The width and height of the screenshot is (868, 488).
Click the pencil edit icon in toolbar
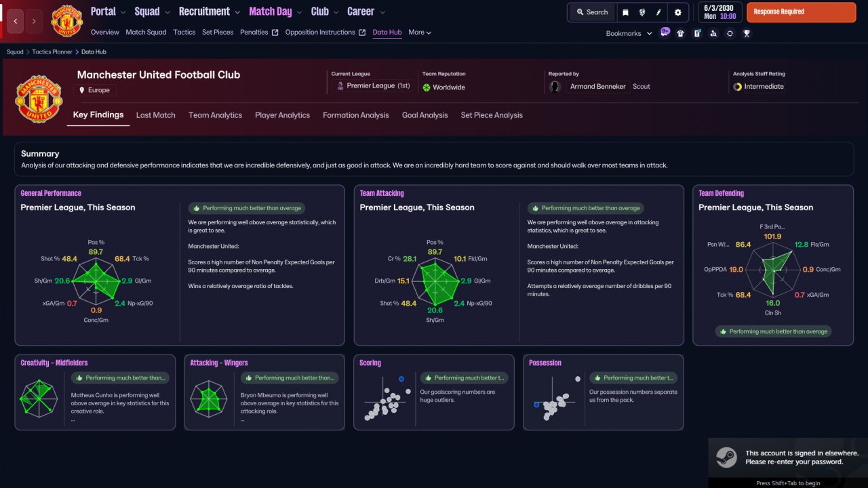(x=658, y=12)
